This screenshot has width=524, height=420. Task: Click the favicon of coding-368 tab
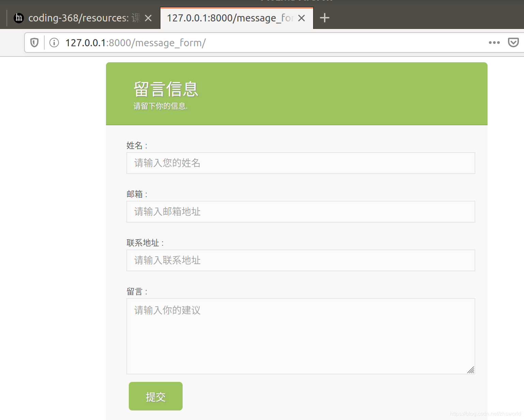19,18
